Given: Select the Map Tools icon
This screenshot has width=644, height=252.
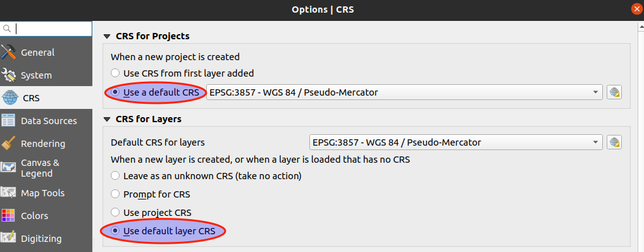Looking at the screenshot, I should (x=8, y=193).
